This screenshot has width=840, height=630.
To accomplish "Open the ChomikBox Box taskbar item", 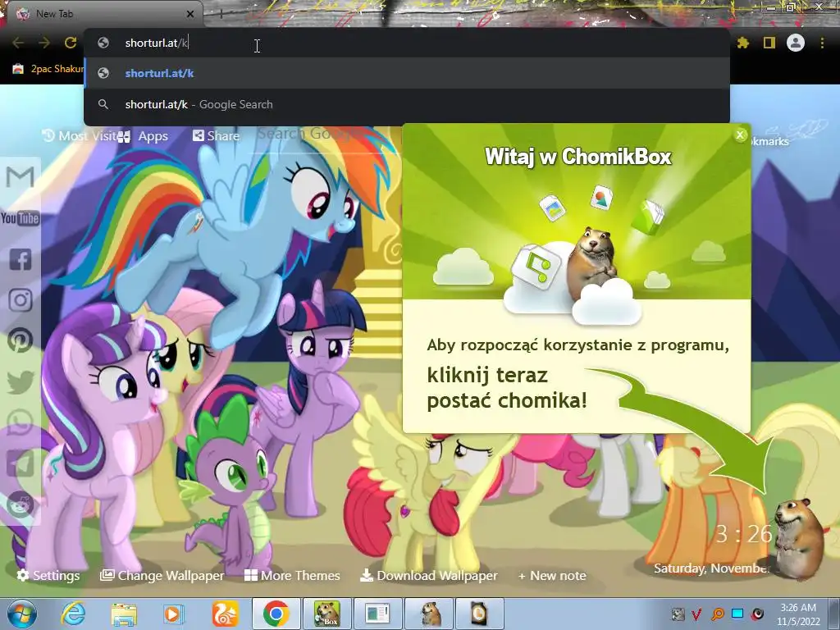I will 326,614.
